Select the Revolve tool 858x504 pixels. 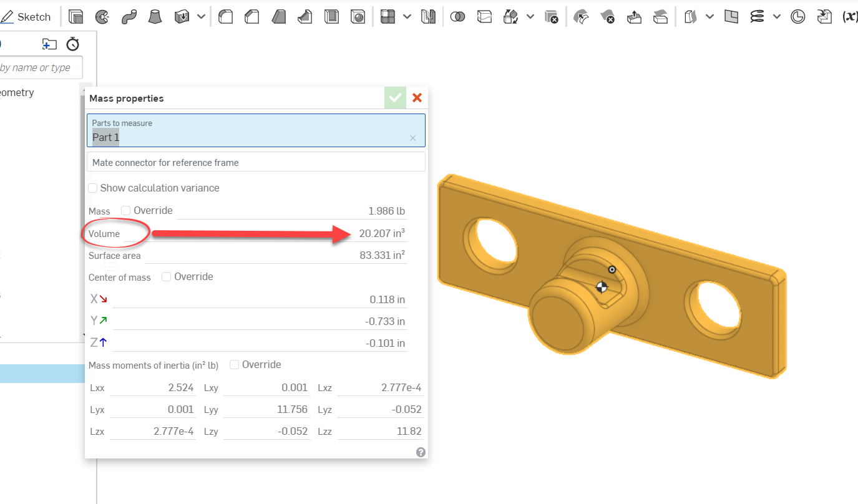coord(102,17)
